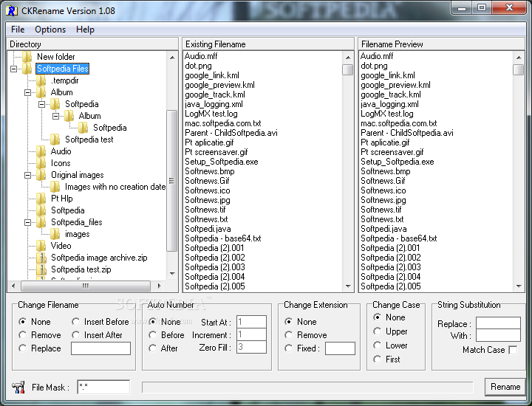Screen dimensions: 532x406
Task: Select Lower under Change Case
Action: (x=377, y=345)
